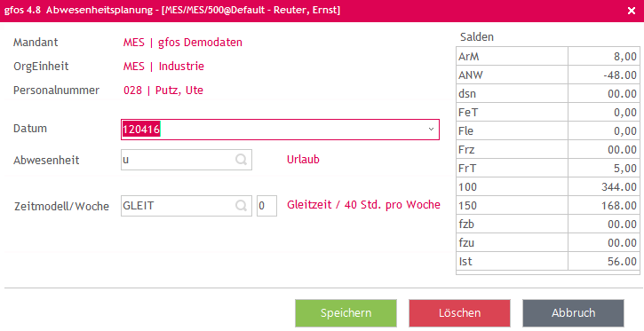Select the ArM row in Salden

(x=548, y=56)
